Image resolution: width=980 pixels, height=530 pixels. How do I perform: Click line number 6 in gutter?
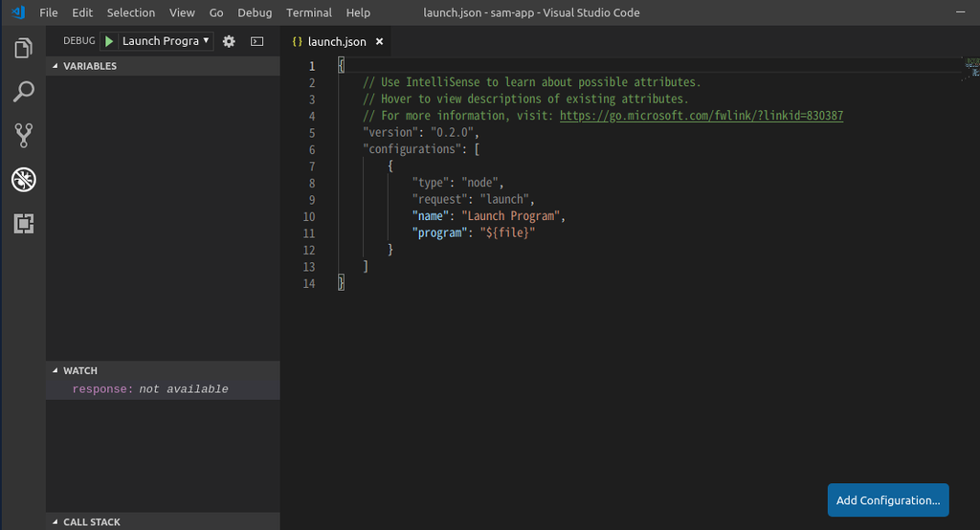pyautogui.click(x=312, y=149)
